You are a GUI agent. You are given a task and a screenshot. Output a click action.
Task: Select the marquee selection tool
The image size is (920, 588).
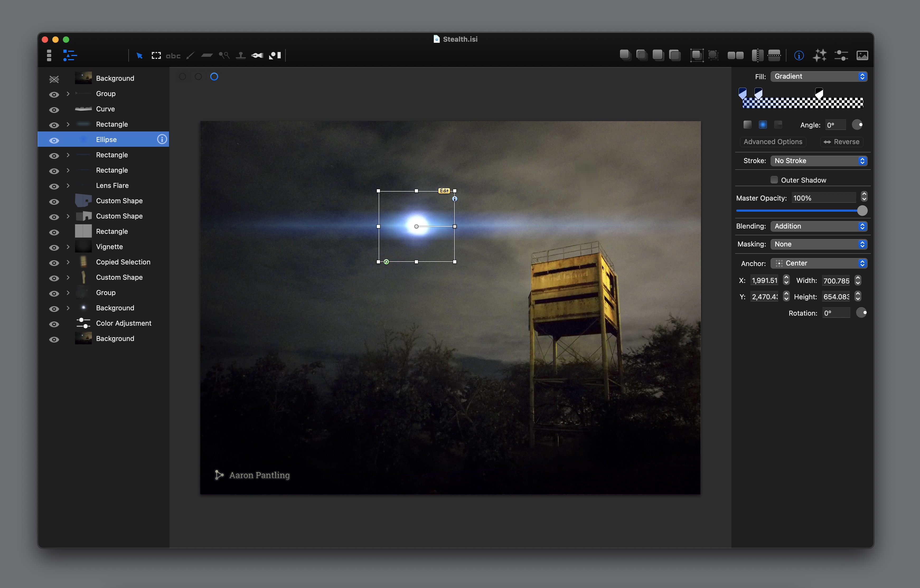coord(156,56)
